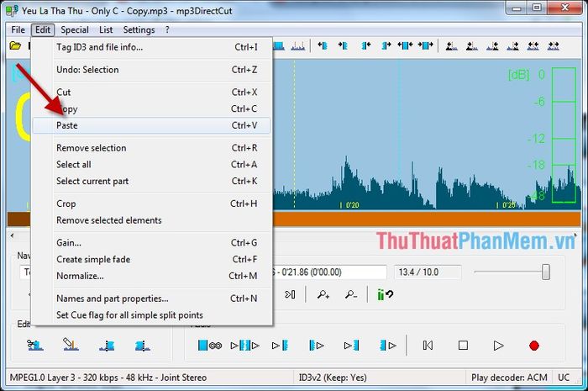Image resolution: width=588 pixels, height=391 pixels.
Task: Open the ? help menu
Action: [x=167, y=29]
